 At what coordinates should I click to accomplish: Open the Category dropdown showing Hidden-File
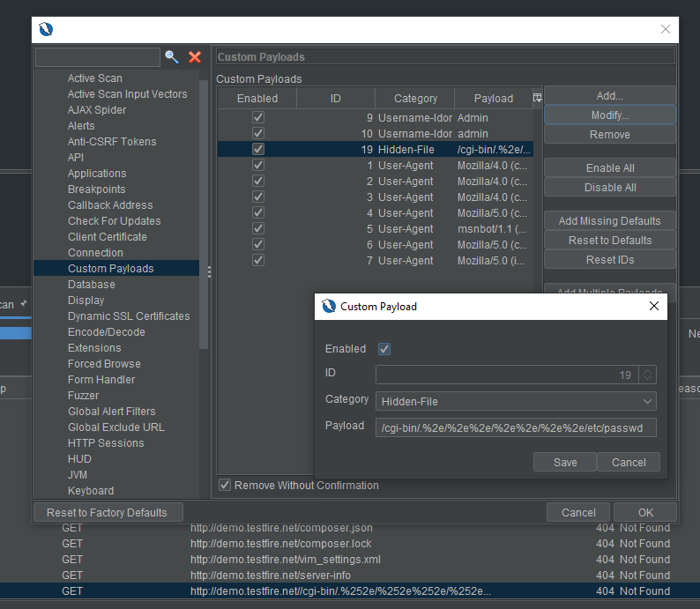(516, 401)
